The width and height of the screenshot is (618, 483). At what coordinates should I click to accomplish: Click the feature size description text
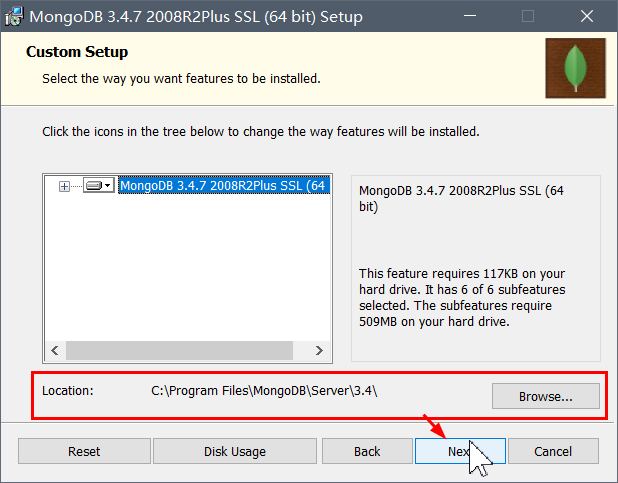(462, 298)
